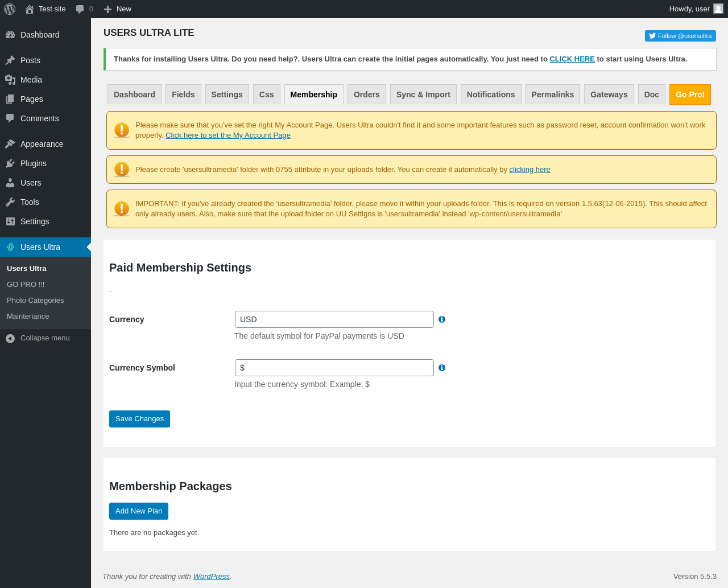The width and height of the screenshot is (728, 588).
Task: Focus the Currency input field
Action: coord(334,319)
